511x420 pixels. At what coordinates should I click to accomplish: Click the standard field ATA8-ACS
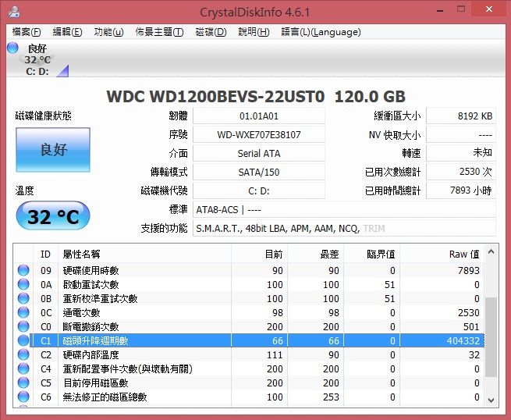[344, 210]
